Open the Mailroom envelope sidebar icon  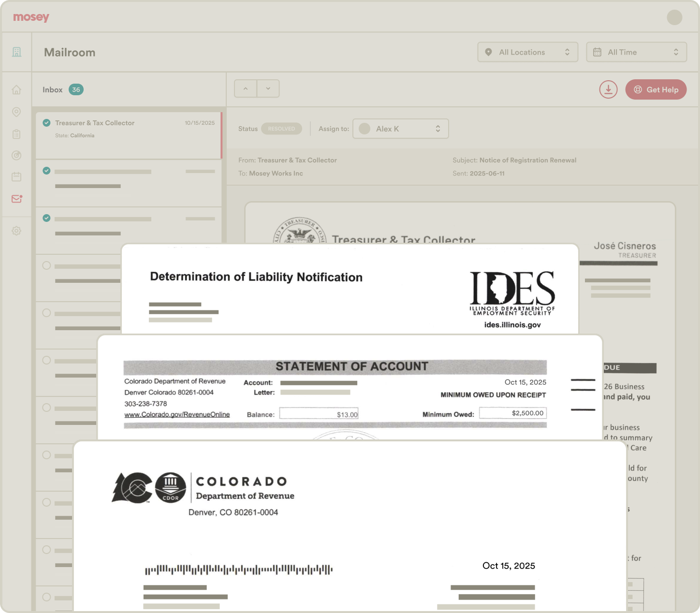click(16, 199)
